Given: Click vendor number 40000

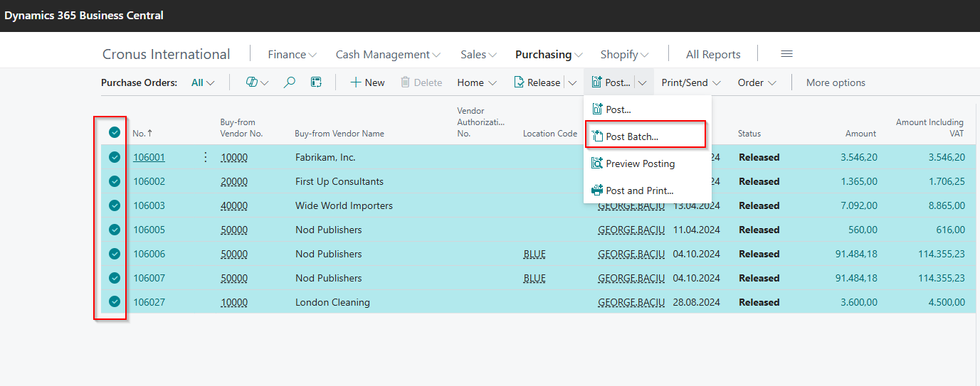Looking at the screenshot, I should [234, 205].
